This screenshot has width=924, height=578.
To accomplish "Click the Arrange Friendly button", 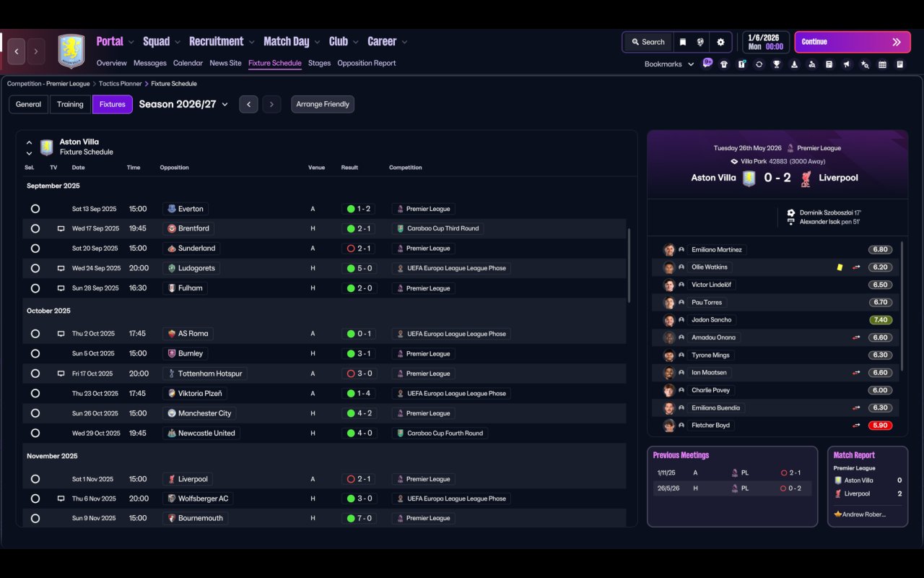I will point(323,104).
